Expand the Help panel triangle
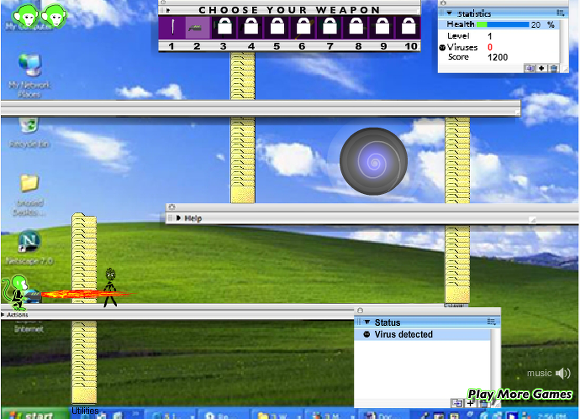Image resolution: width=580 pixels, height=419 pixels. [x=179, y=218]
